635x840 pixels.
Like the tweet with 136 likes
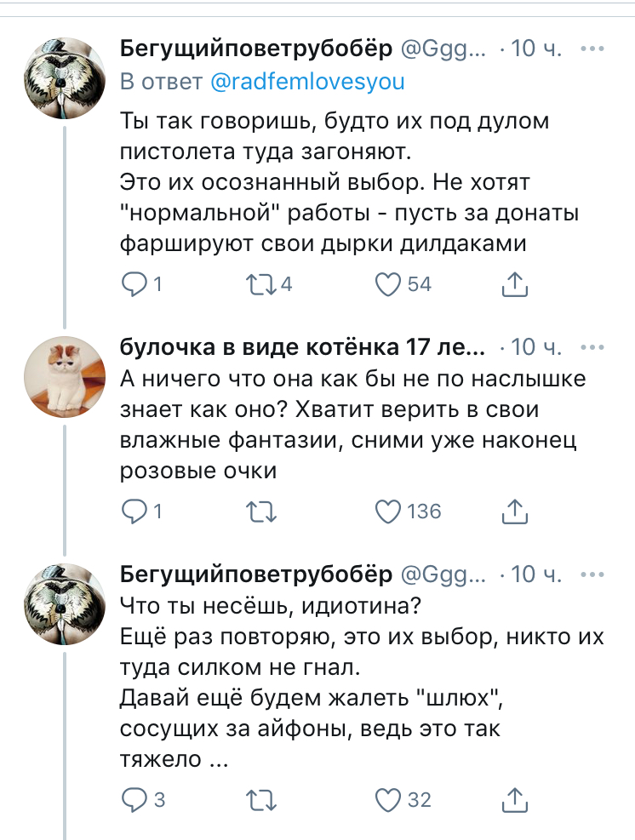[388, 511]
